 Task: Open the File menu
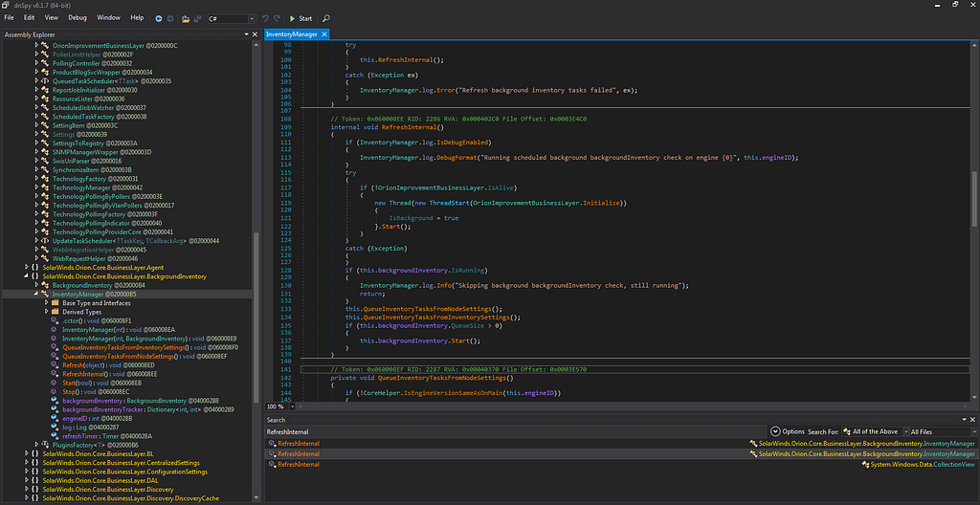(x=9, y=18)
